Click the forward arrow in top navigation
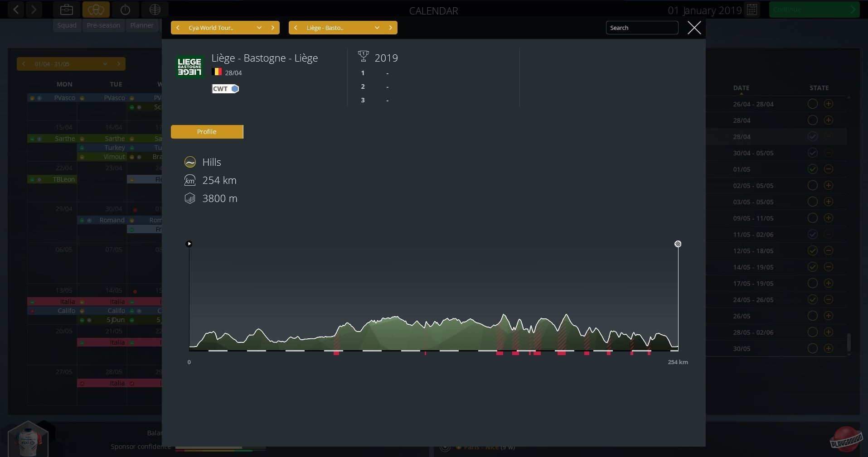The height and width of the screenshot is (457, 868). [34, 10]
